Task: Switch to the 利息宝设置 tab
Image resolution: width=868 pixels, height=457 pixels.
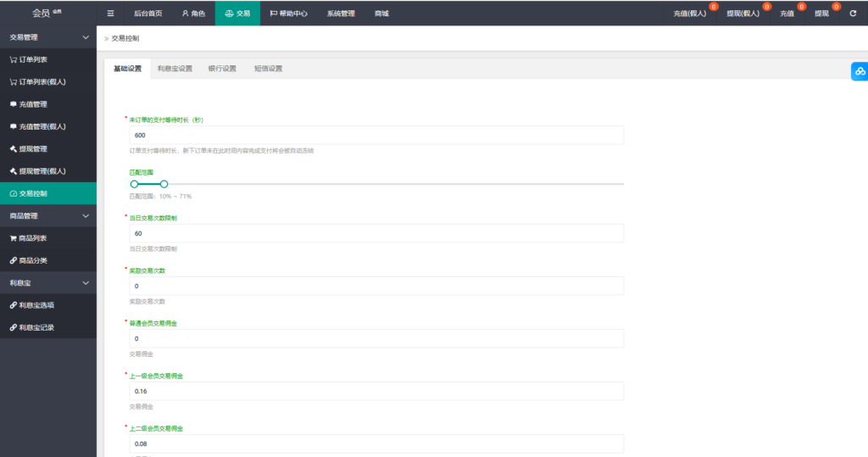Action: point(175,69)
